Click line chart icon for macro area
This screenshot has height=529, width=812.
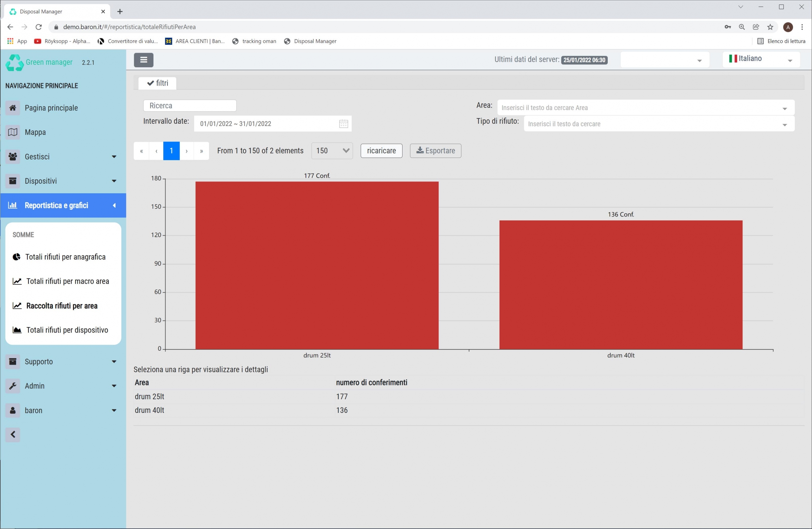17,281
